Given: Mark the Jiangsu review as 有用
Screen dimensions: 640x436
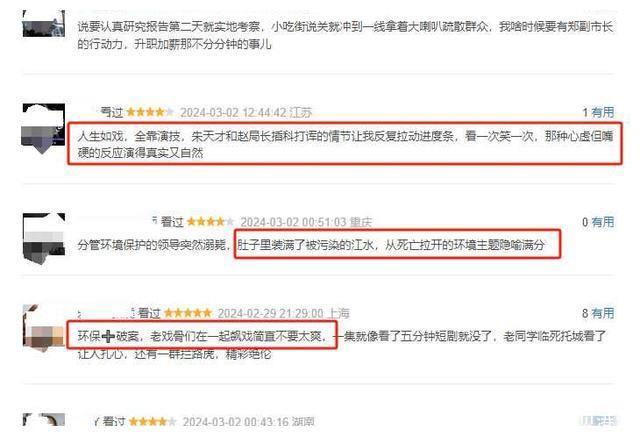Looking at the screenshot, I should pyautogui.click(x=602, y=112).
